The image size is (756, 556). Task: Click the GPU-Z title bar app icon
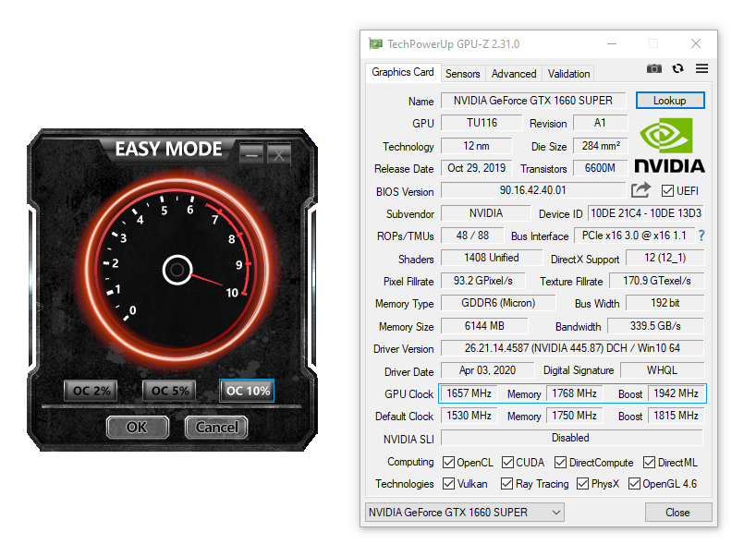click(x=375, y=43)
